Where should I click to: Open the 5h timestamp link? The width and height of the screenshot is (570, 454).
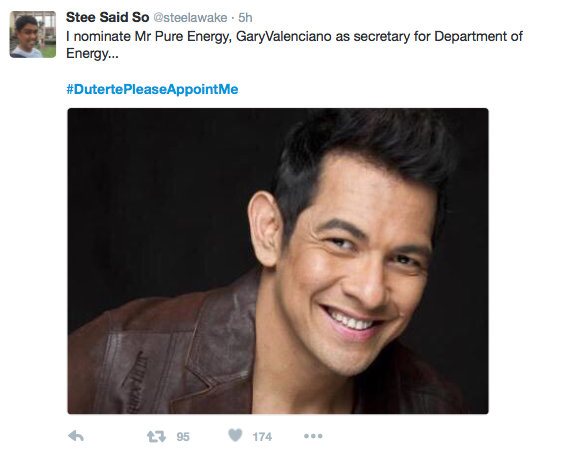coord(245,17)
